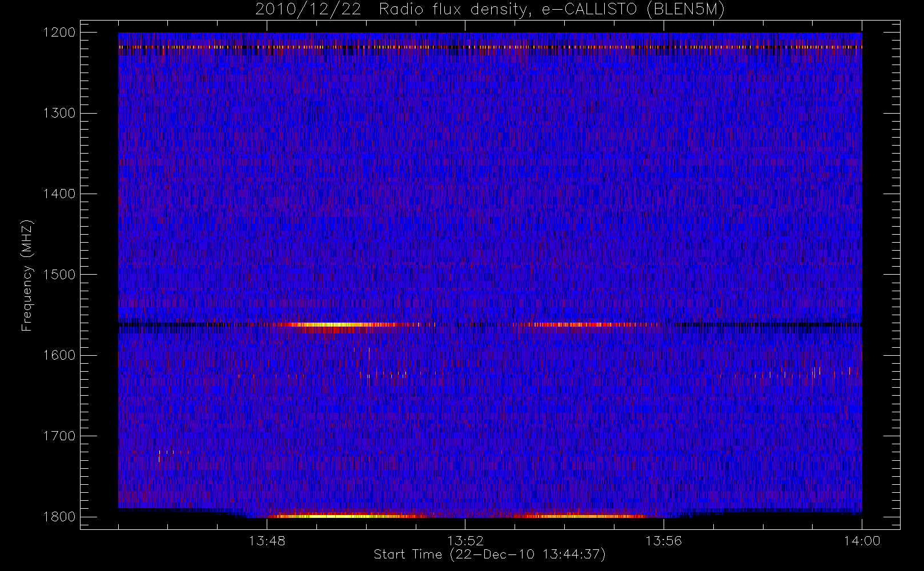Click the 1300 frequency tick label
924x571 pixels.
59,113
